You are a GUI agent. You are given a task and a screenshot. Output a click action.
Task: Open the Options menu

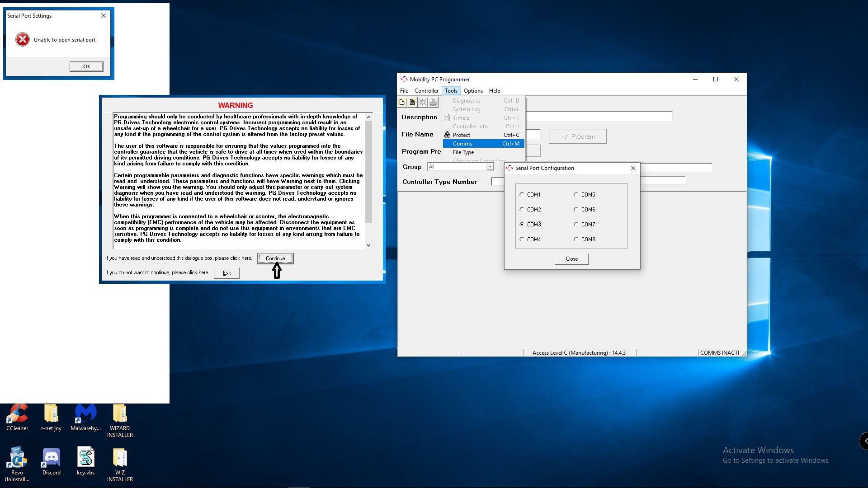coord(473,91)
